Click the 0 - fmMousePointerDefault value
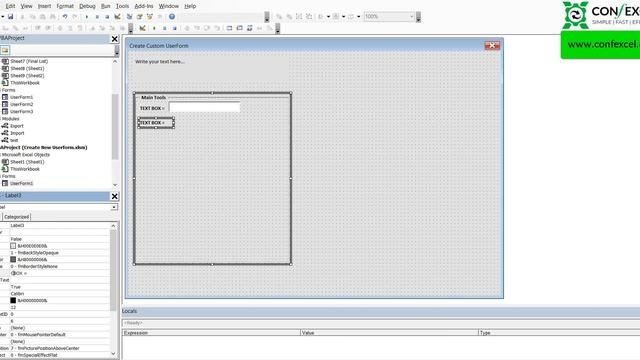Image resolution: width=640 pixels, height=360 pixels. tap(38, 335)
